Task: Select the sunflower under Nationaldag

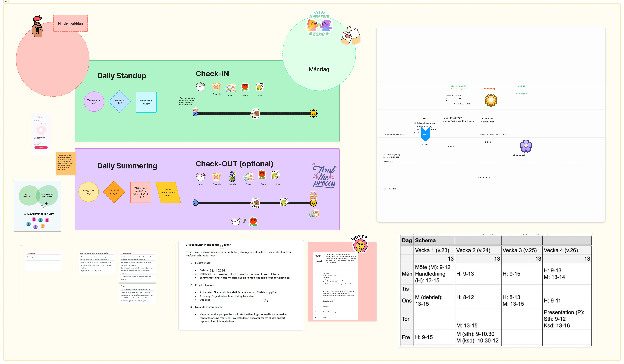Action: click(491, 100)
